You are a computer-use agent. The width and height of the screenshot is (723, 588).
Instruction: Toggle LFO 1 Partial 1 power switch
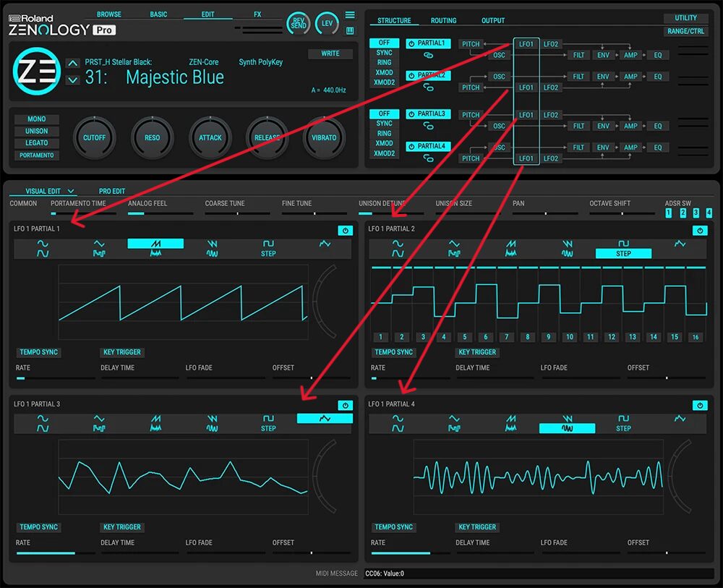click(x=346, y=230)
